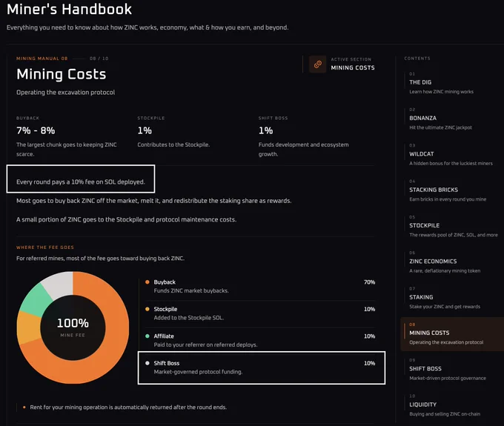Open the Staking contents entry
This screenshot has width=504, height=426.
[450, 298]
